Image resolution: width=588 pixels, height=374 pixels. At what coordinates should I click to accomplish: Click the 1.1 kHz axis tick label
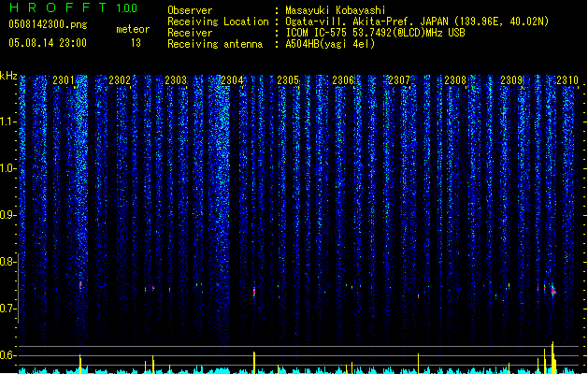(8, 122)
